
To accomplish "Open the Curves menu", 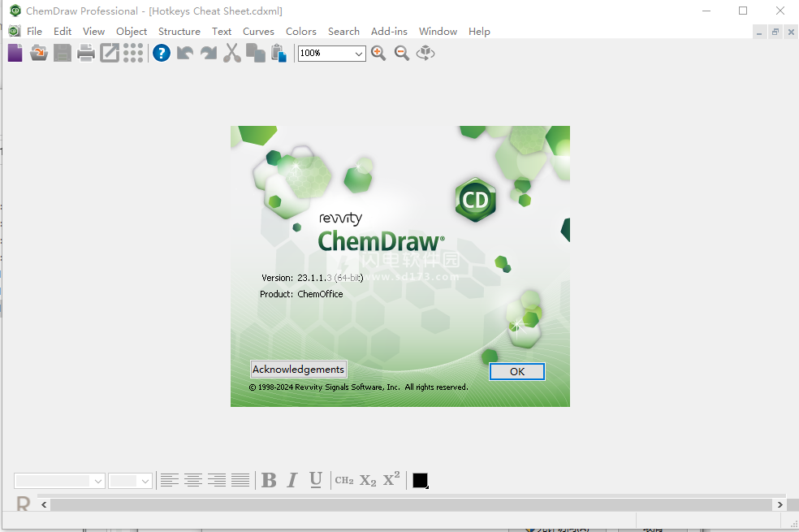I will [x=258, y=32].
